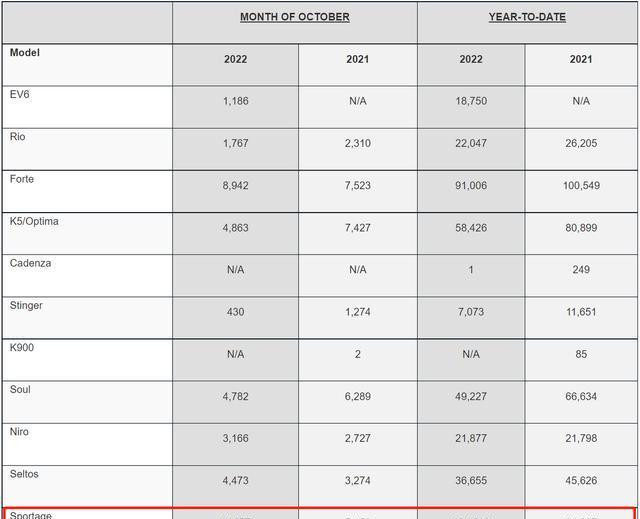This screenshot has width=640, height=519.
Task: Select Stinger year-to-date 2021 value 11,651
Action: (581, 312)
